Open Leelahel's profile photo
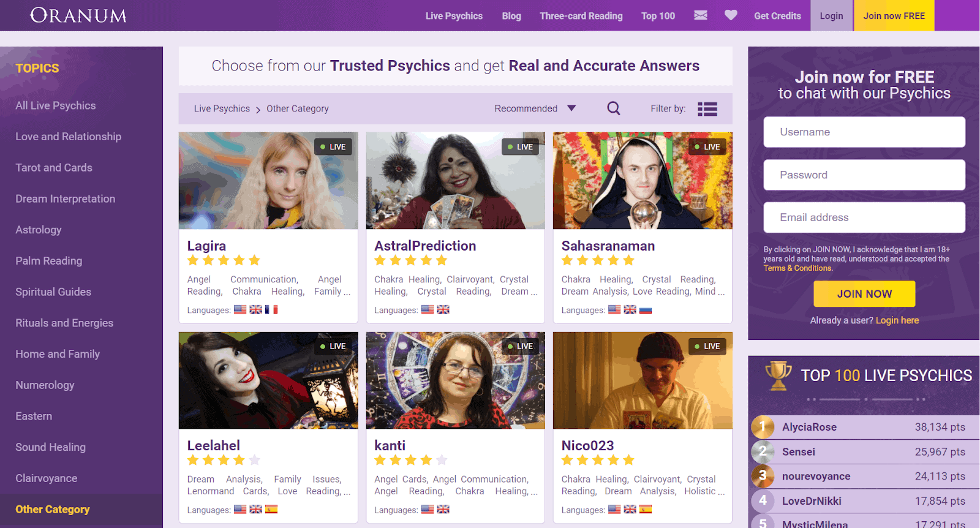The height and width of the screenshot is (528, 980). 268,380
